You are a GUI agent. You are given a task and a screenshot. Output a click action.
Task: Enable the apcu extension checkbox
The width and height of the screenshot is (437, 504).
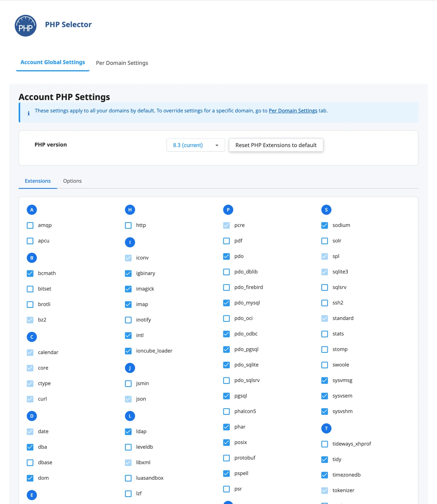30,241
